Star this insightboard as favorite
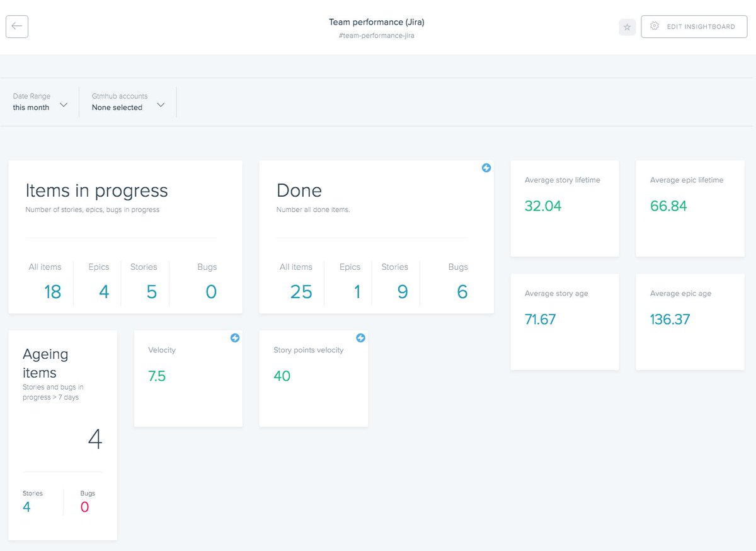The height and width of the screenshot is (551, 756). [627, 27]
